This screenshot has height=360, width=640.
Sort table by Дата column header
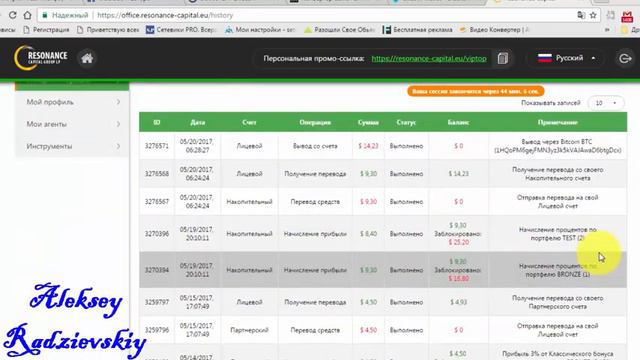point(198,122)
